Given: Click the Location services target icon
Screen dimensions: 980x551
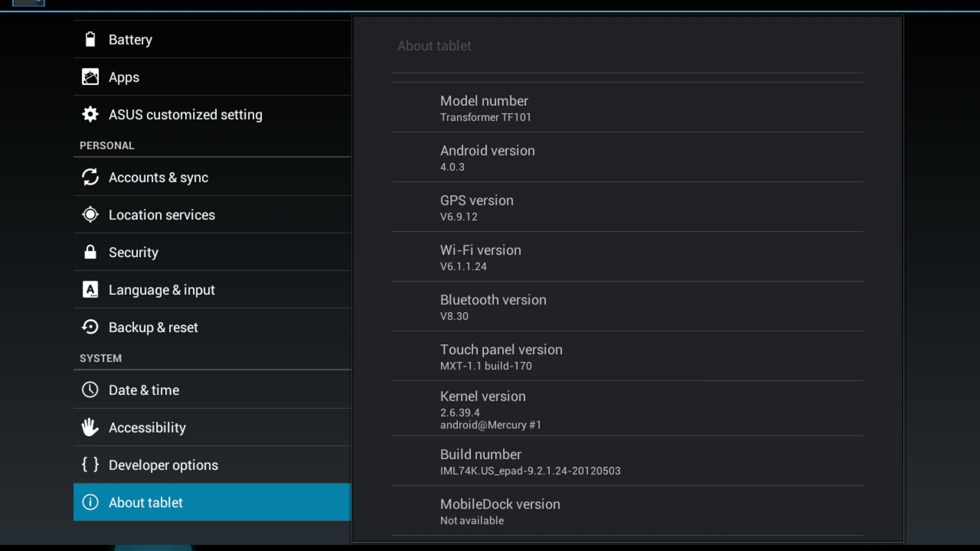Looking at the screenshot, I should (x=90, y=214).
